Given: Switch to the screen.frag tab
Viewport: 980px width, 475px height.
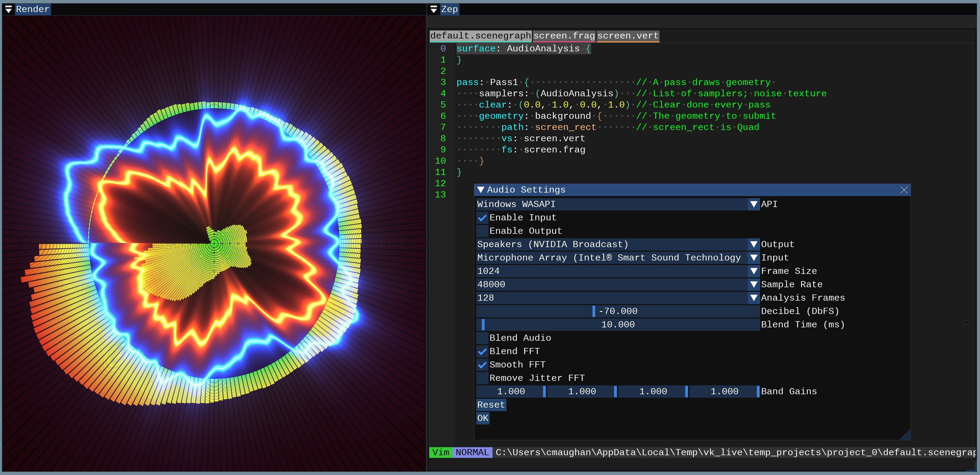Looking at the screenshot, I should click(x=564, y=36).
